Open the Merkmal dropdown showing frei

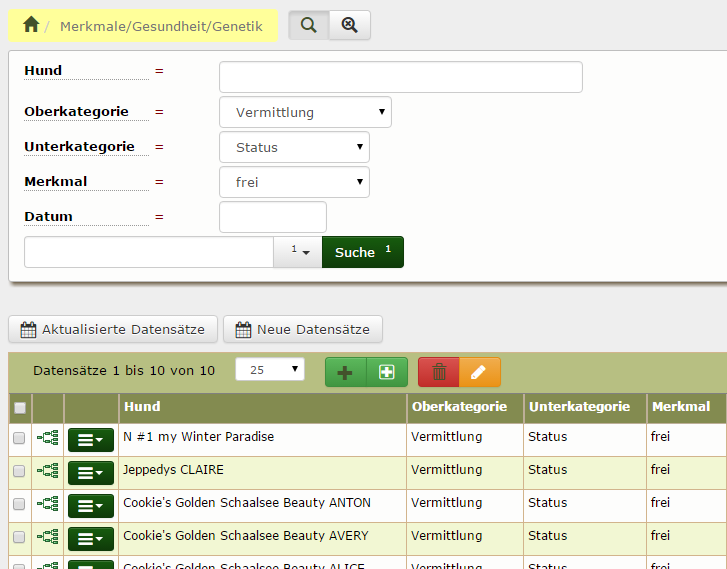[x=294, y=182]
